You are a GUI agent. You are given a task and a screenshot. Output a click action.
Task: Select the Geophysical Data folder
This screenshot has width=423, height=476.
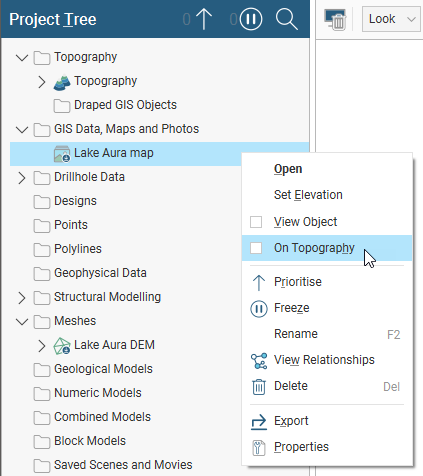[100, 273]
